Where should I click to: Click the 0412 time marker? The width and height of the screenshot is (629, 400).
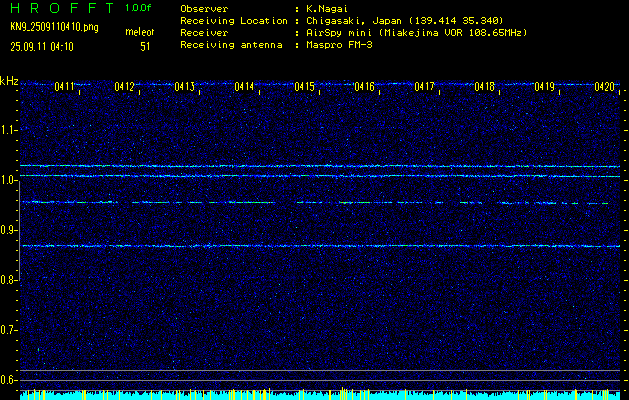click(x=124, y=86)
